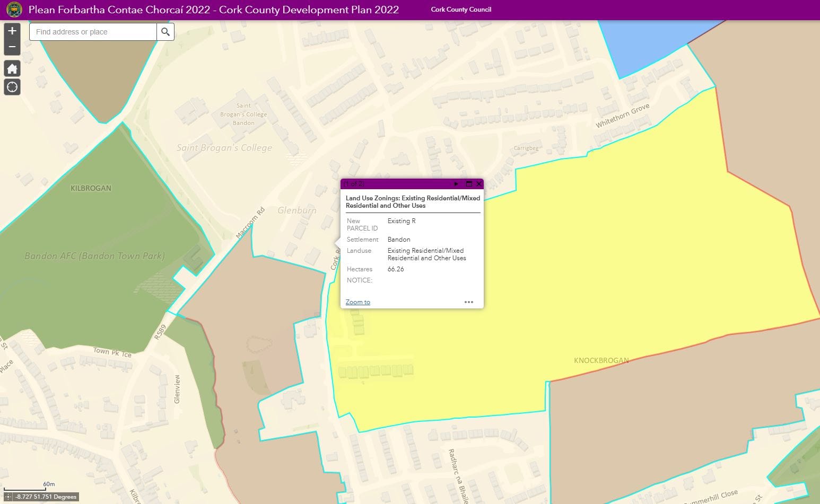Zoom out of the map
820x504 pixels.
12,47
